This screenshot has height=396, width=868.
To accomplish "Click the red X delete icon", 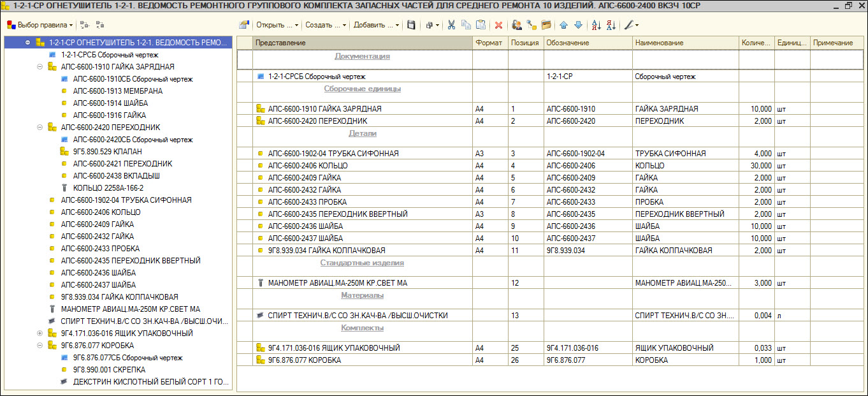I will click(x=498, y=26).
